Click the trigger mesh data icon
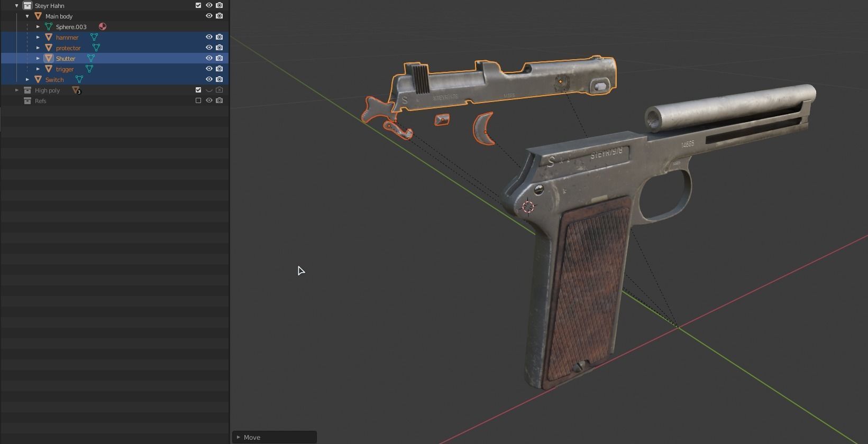868x444 pixels. tap(89, 69)
